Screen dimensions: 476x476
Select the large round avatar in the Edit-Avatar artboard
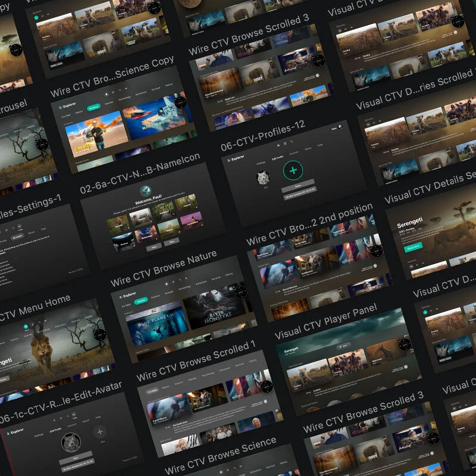(71, 442)
